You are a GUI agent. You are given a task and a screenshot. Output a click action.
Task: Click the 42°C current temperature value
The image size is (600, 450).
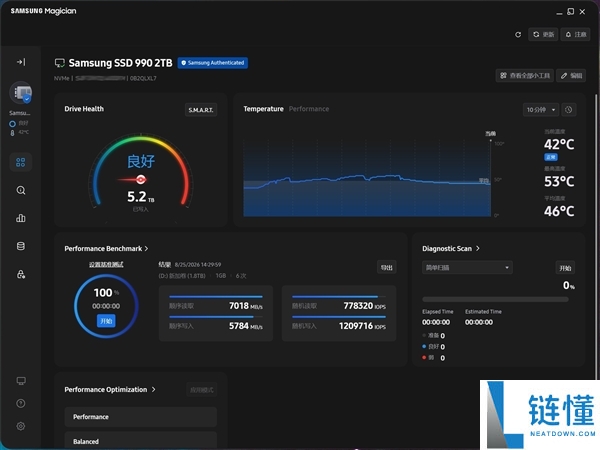coord(559,145)
